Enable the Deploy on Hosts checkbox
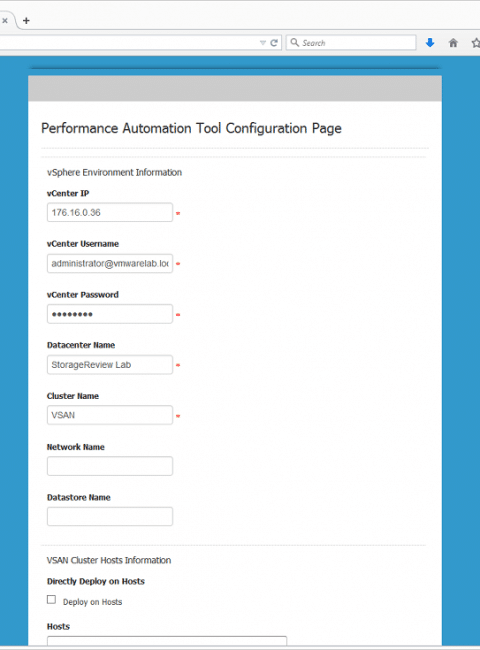This screenshot has height=650, width=480. point(51,599)
